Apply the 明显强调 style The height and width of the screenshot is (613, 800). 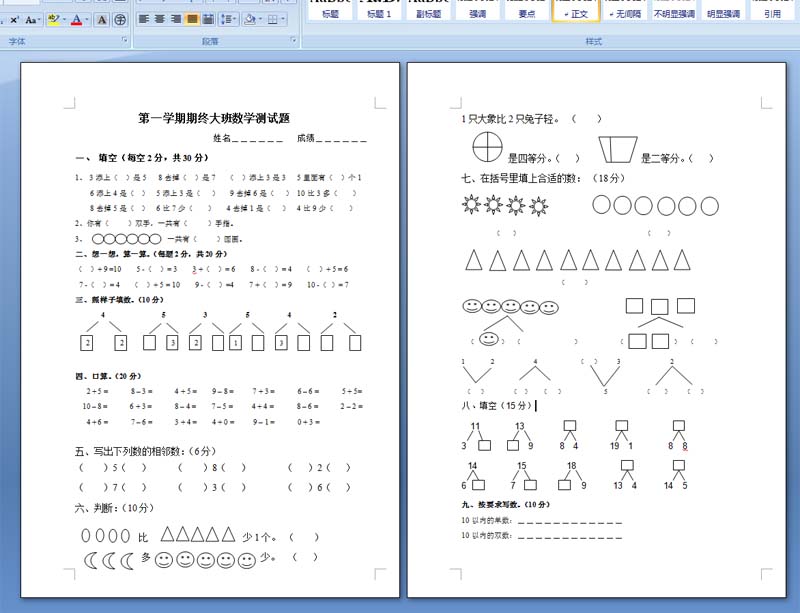[x=723, y=10]
